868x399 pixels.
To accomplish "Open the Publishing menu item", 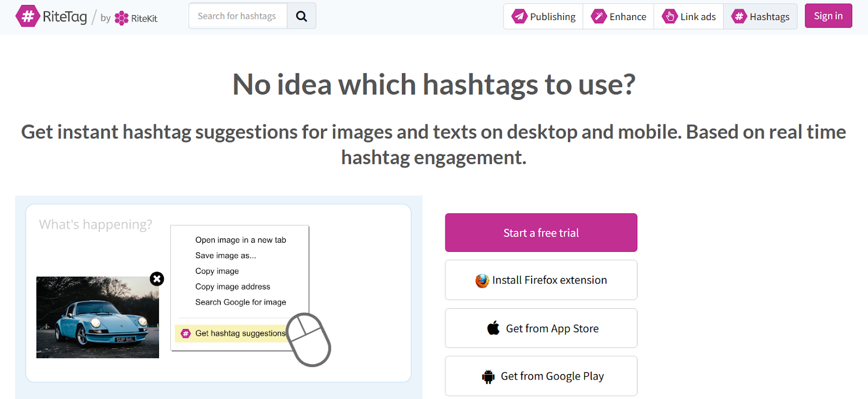I will click(544, 16).
